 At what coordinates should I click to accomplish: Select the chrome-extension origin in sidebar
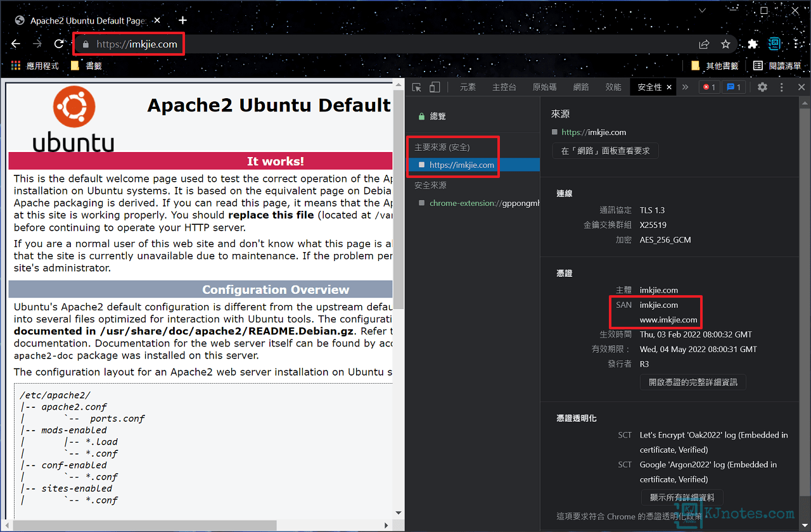point(472,203)
